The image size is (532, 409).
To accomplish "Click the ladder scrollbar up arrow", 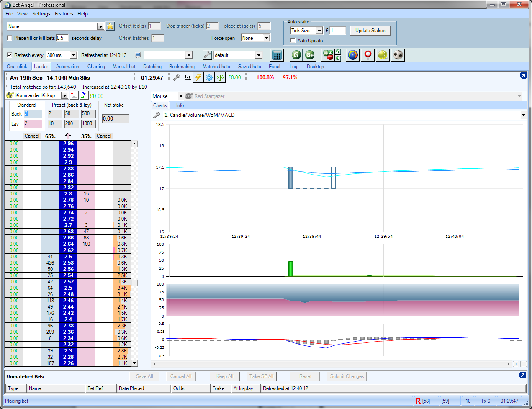I will (x=135, y=144).
